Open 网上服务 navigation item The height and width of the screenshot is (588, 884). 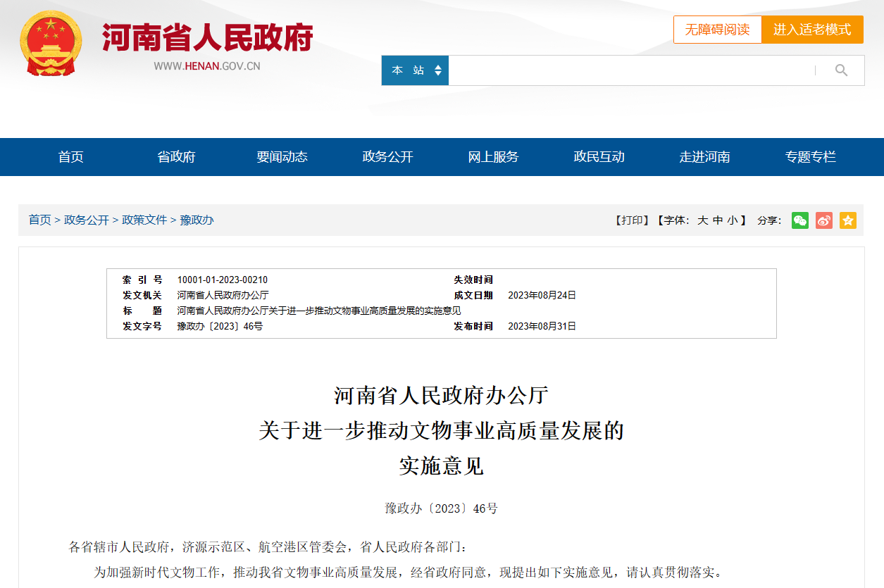pos(493,157)
